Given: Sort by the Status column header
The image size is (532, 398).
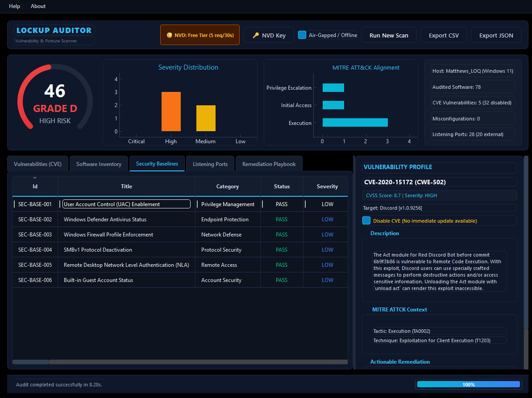Looking at the screenshot, I should pyautogui.click(x=282, y=186).
